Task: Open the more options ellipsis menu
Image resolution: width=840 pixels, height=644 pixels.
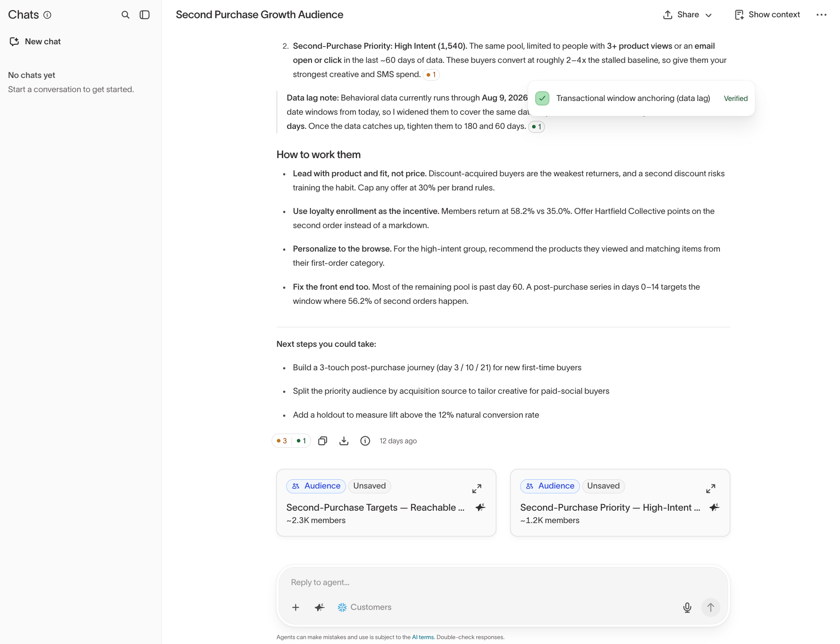Action: [821, 15]
